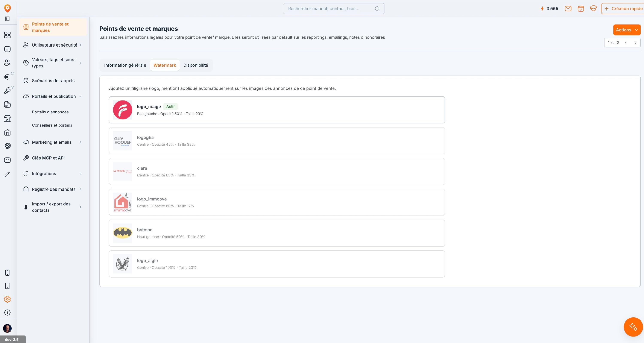Image resolution: width=644 pixels, height=343 pixels.
Task: Open the house icon in sidebar
Action: point(8,132)
